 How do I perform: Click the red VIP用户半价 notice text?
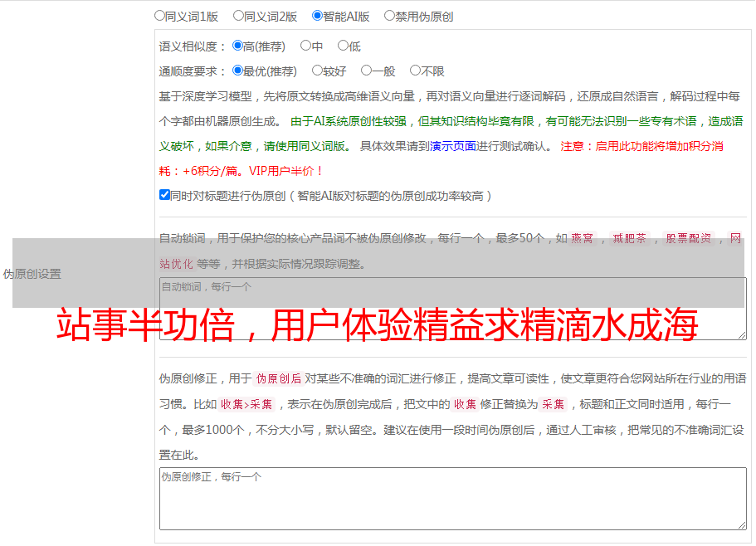285,171
